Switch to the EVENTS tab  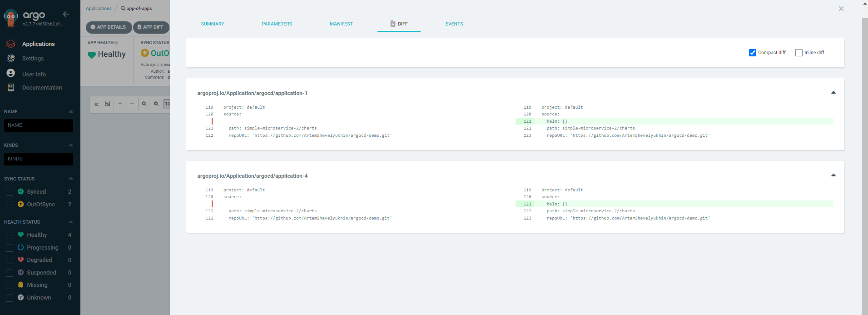coord(454,24)
